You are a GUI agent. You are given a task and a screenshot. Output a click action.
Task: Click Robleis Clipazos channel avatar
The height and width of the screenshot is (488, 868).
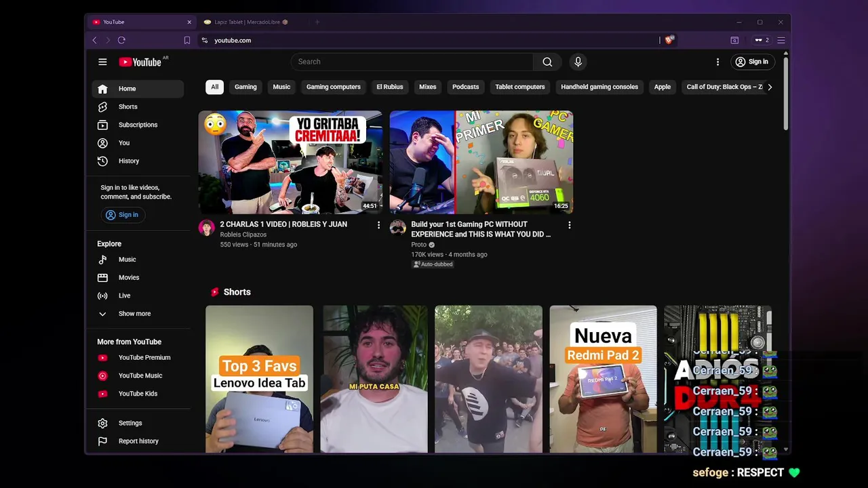tap(207, 228)
